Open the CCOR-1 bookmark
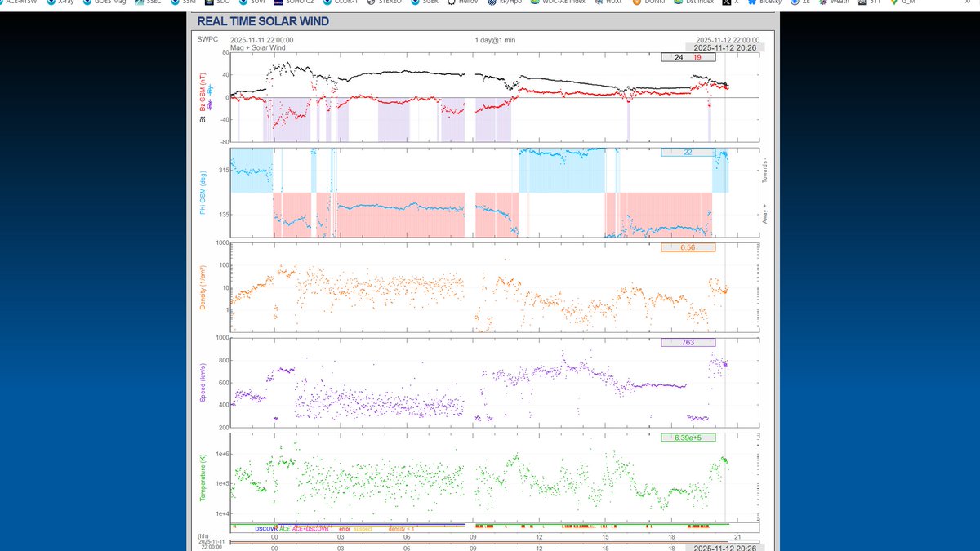 pyautogui.click(x=341, y=2)
